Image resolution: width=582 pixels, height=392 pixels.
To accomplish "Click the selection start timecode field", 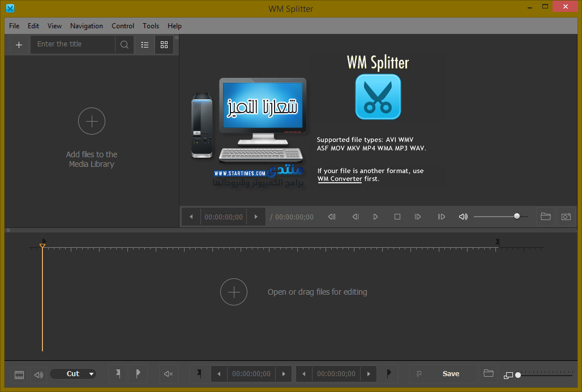I will pos(251,374).
